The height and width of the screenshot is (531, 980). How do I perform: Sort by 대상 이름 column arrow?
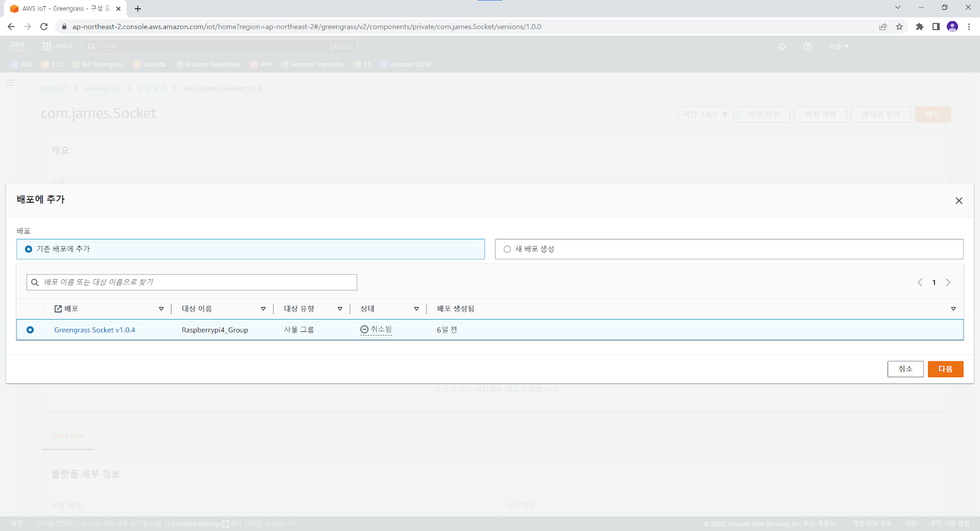(263, 309)
